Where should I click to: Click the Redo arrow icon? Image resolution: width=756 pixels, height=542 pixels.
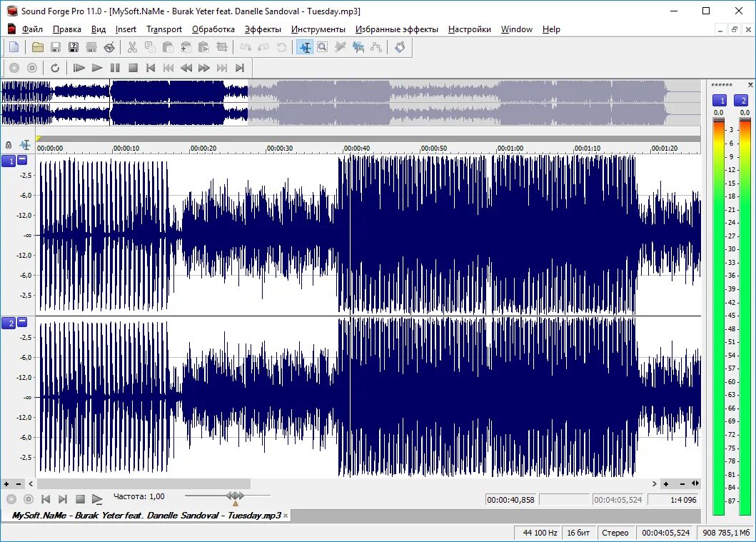pos(263,47)
